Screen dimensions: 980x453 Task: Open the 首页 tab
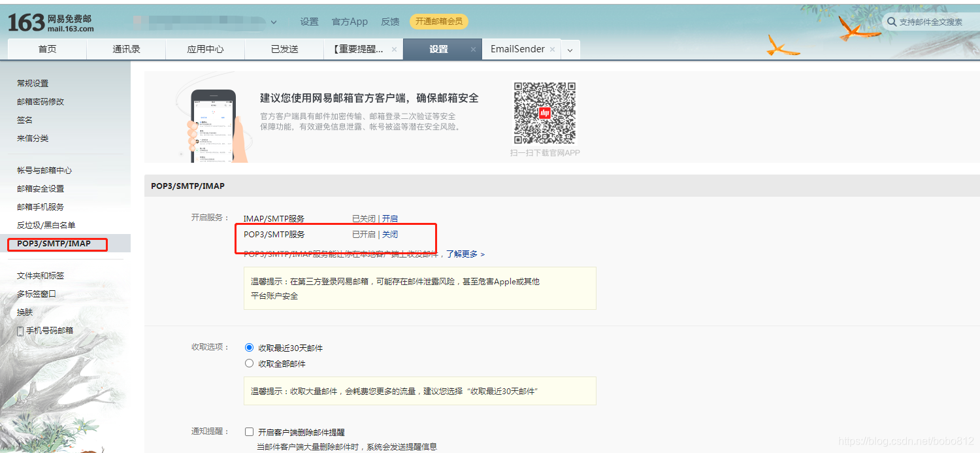[47, 49]
